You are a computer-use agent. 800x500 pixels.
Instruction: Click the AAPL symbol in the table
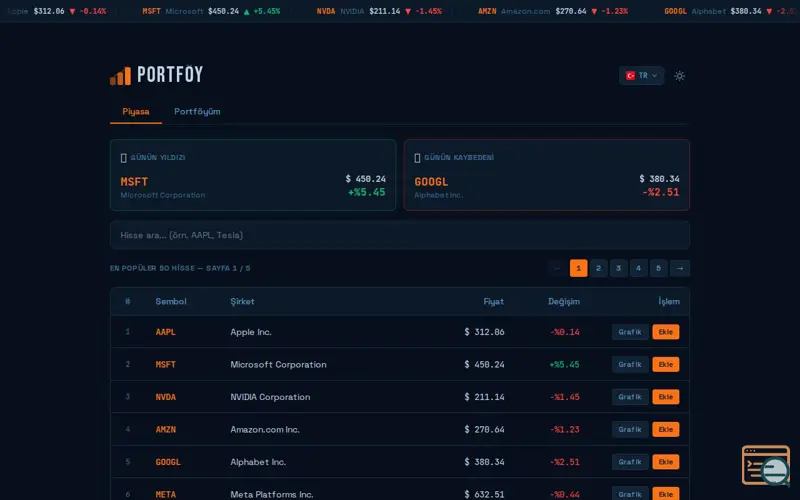point(166,332)
